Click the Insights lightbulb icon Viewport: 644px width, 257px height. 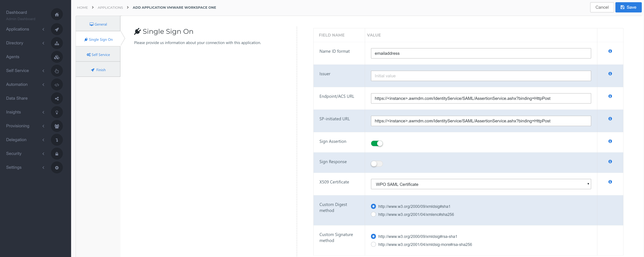[57, 112]
